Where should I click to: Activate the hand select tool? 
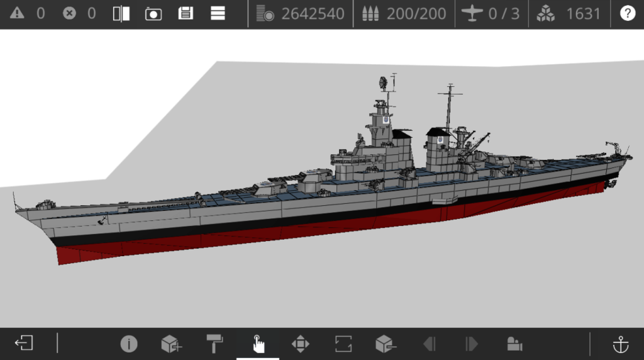point(258,344)
